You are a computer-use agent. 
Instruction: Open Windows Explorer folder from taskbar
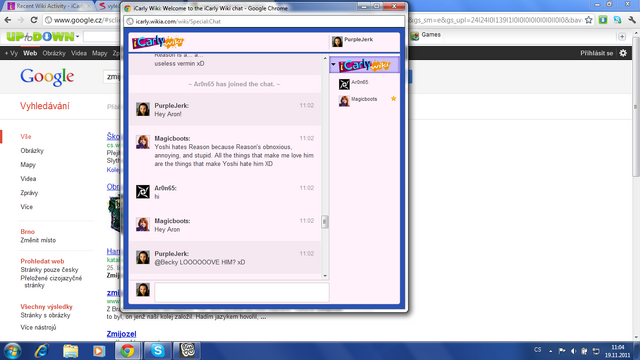70,351
